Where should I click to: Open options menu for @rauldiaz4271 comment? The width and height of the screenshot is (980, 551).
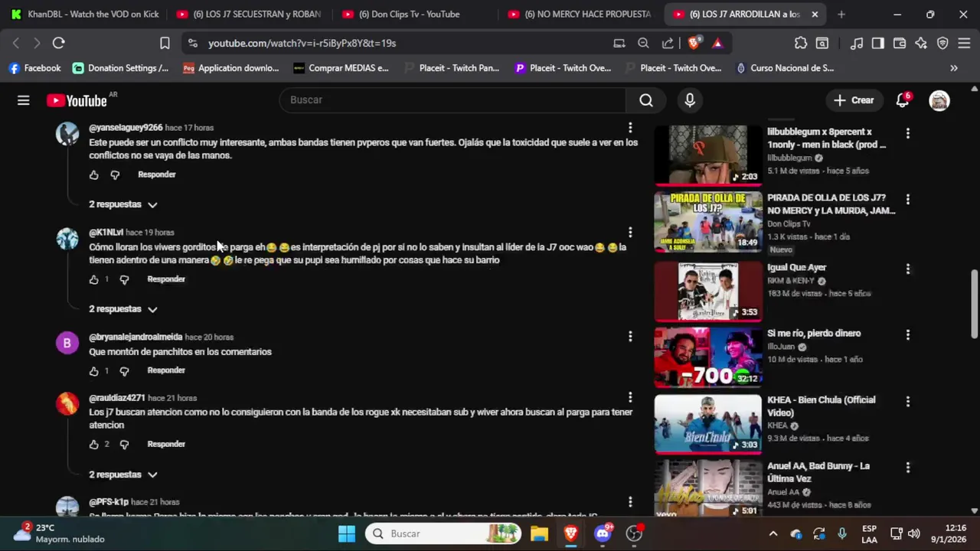(630, 397)
